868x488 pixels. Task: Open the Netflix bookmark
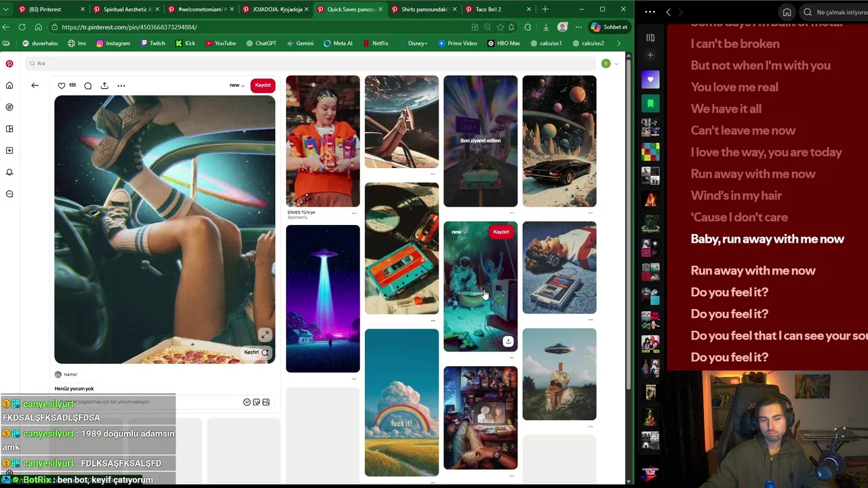375,43
